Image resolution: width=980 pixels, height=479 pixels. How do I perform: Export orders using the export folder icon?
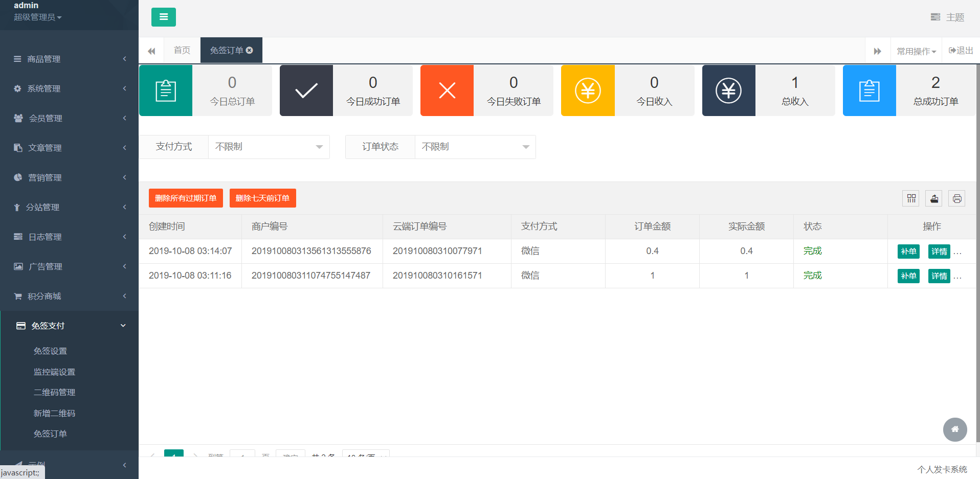933,198
